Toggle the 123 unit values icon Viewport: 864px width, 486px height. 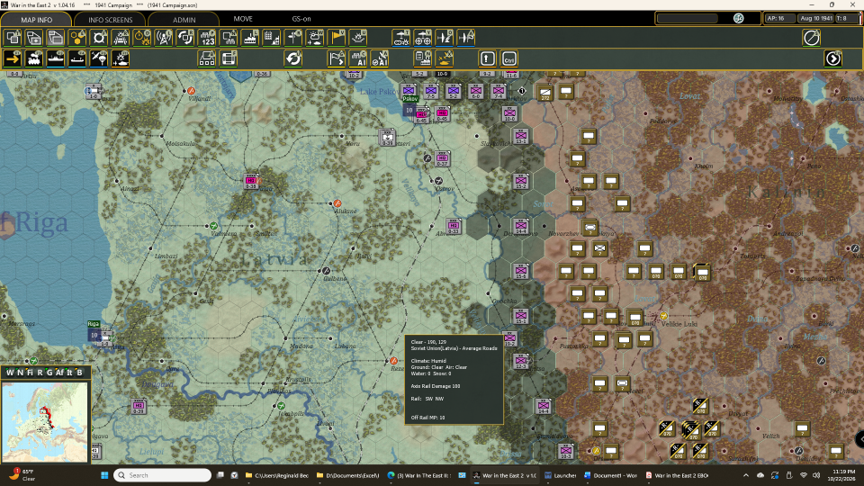coord(207,38)
